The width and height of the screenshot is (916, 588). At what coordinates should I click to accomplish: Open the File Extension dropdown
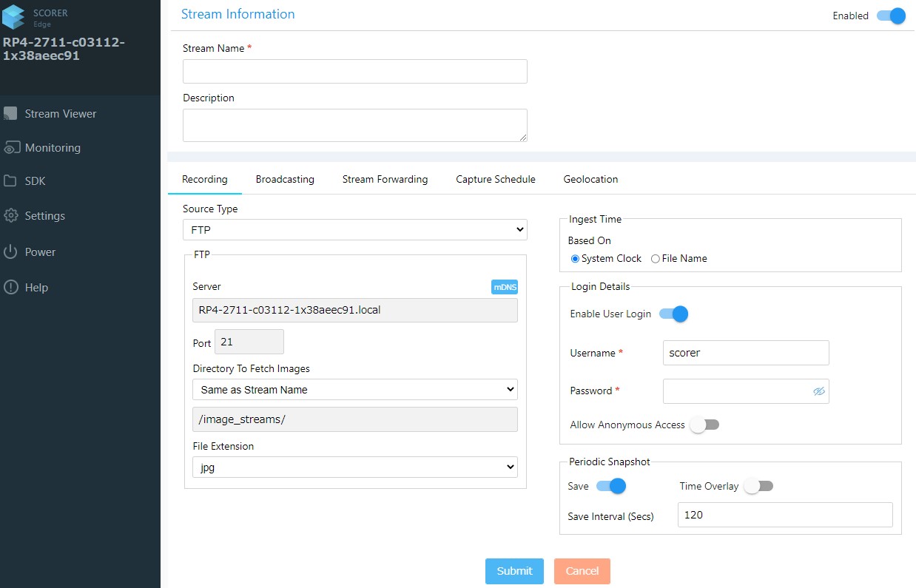point(354,467)
